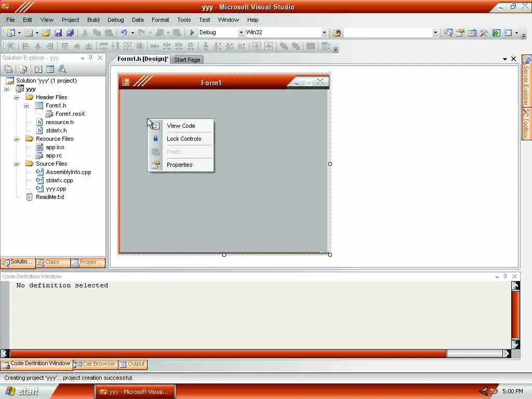
Task: Open the Format menu
Action: pos(160,20)
